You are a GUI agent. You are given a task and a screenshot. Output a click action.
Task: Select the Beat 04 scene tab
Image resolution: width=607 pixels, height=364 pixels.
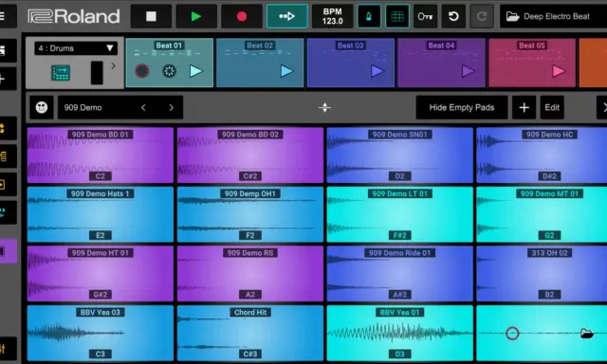tap(441, 45)
